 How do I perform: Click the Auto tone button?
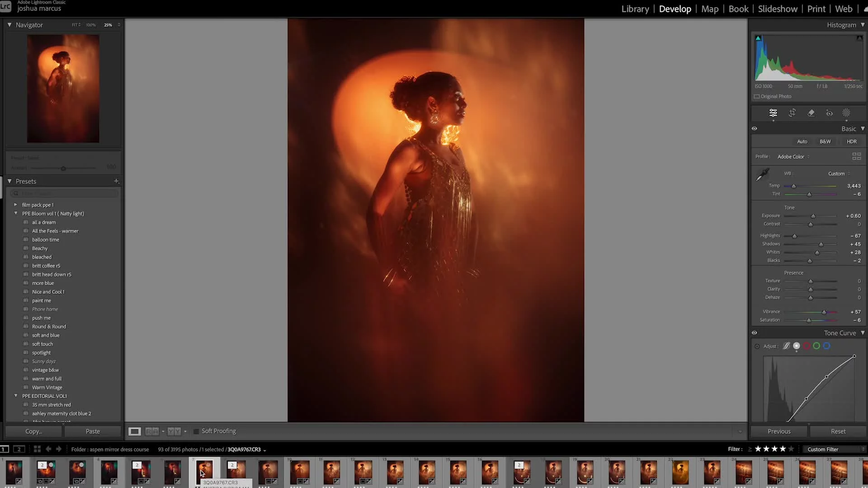(802, 141)
